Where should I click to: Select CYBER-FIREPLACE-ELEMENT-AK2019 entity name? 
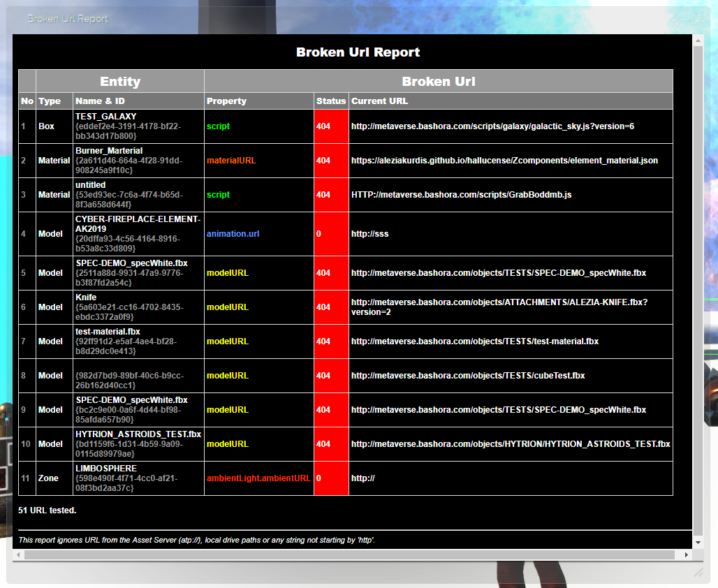(138, 224)
